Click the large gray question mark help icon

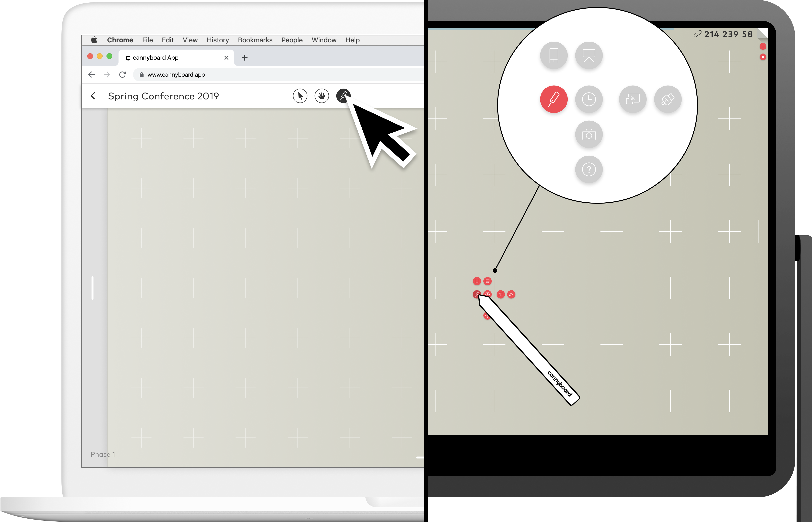pyautogui.click(x=589, y=169)
